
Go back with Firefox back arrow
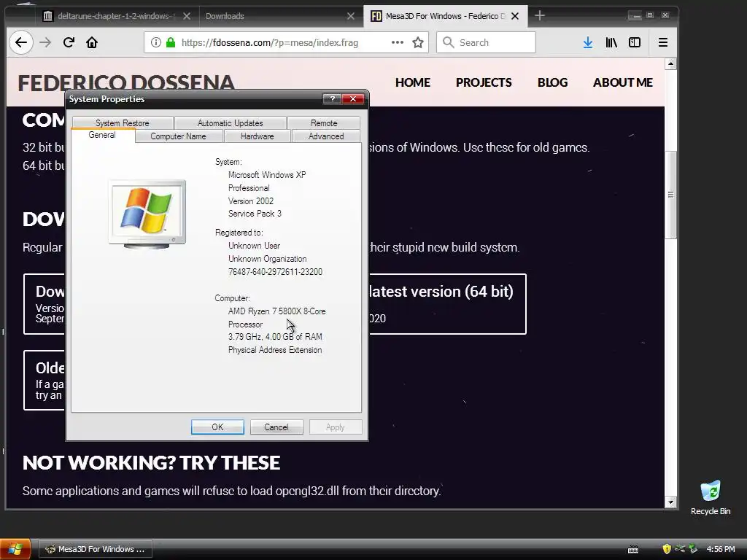tap(21, 42)
